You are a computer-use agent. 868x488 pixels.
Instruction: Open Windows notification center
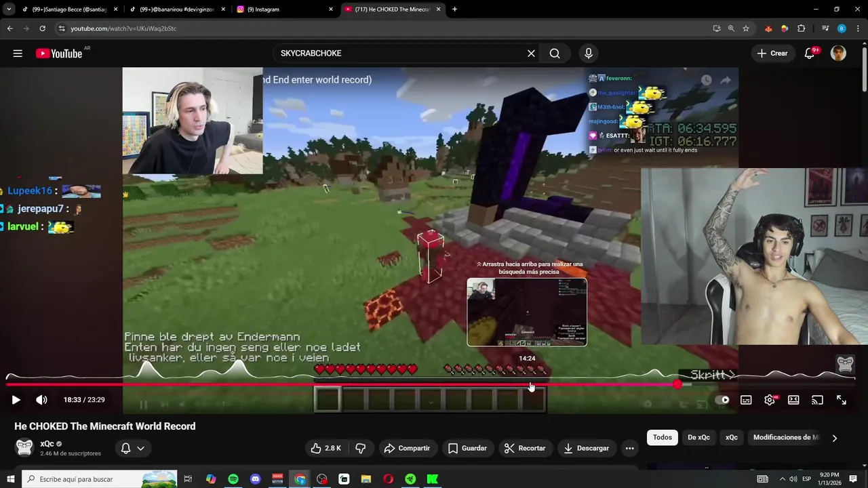point(854,479)
